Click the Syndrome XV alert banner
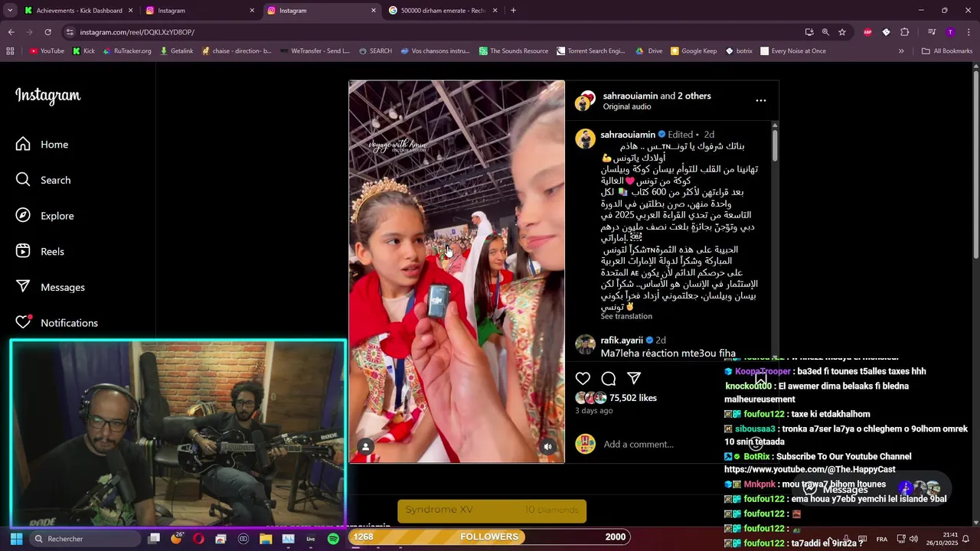 [492, 510]
